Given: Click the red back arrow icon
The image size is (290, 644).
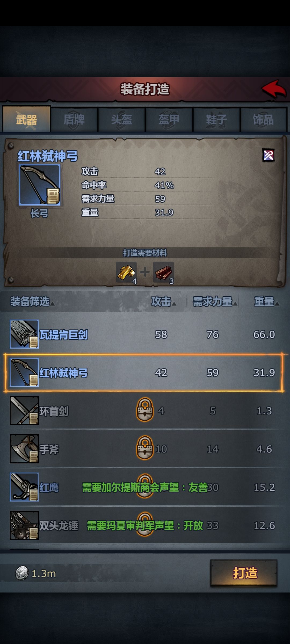Looking at the screenshot, I should pos(274,89).
